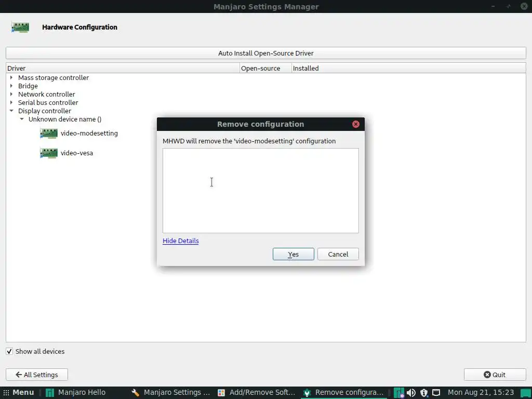This screenshot has width=532, height=399.
Task: Select the Serial bus controller row text
Action: point(48,102)
